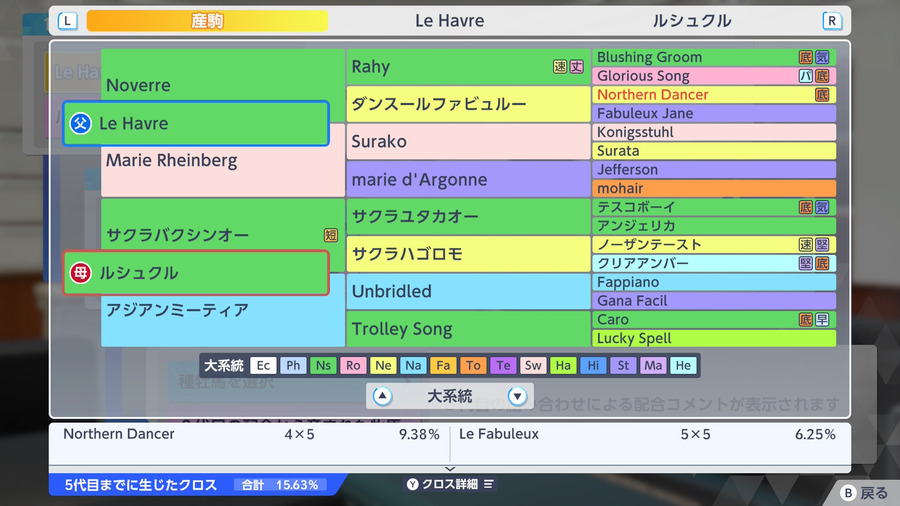Click the 丈 icon on Rahy
Image resolution: width=900 pixels, height=506 pixels.
point(576,67)
